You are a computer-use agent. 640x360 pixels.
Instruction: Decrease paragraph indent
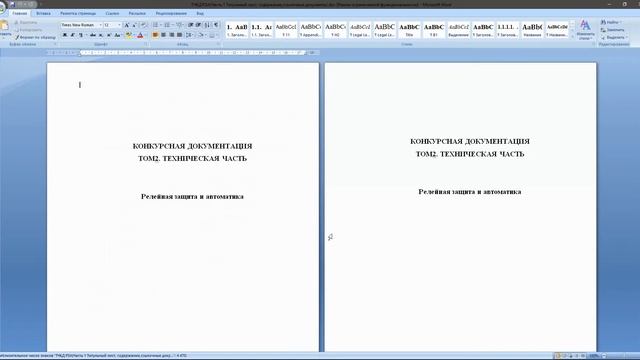click(191, 25)
